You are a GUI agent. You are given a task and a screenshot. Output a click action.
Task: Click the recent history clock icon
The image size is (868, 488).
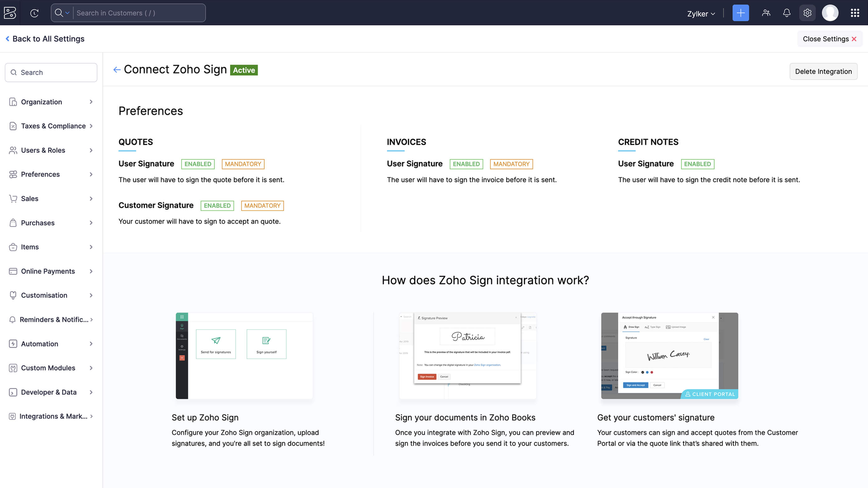(x=34, y=13)
